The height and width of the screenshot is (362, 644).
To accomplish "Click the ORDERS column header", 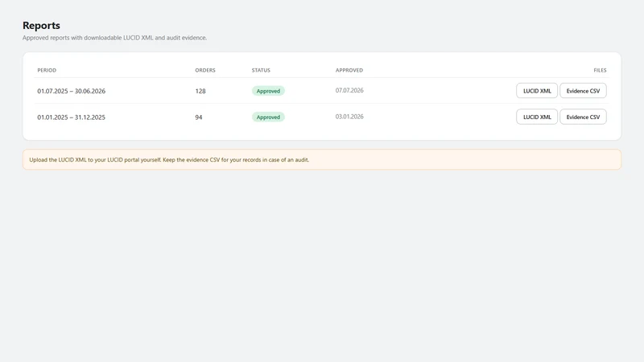I will click(x=205, y=70).
